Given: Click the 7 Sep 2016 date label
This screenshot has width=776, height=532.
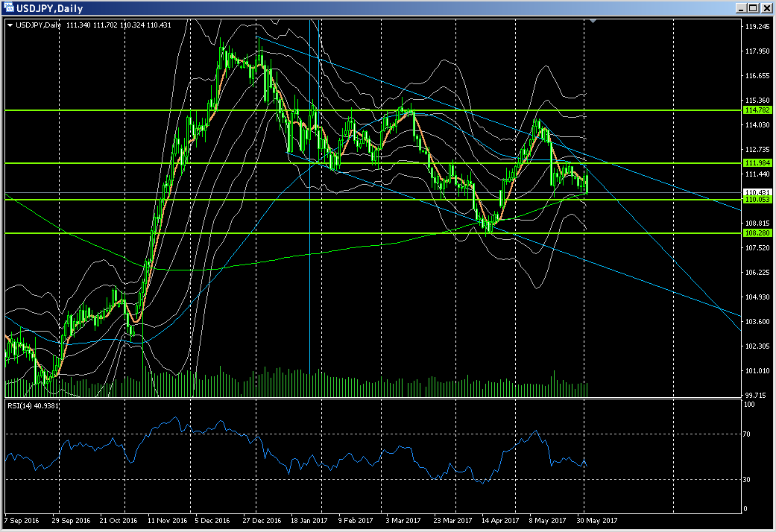Looking at the screenshot, I should pos(22,520).
